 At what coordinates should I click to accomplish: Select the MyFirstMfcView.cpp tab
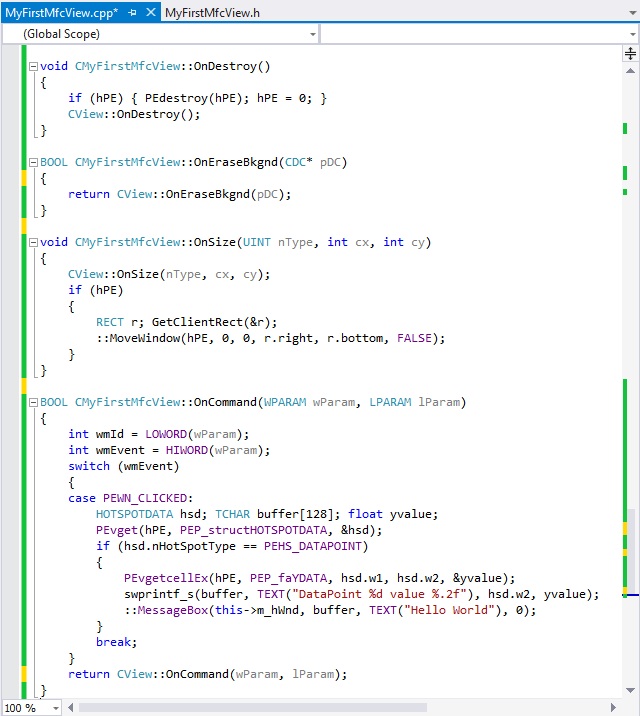(62, 13)
